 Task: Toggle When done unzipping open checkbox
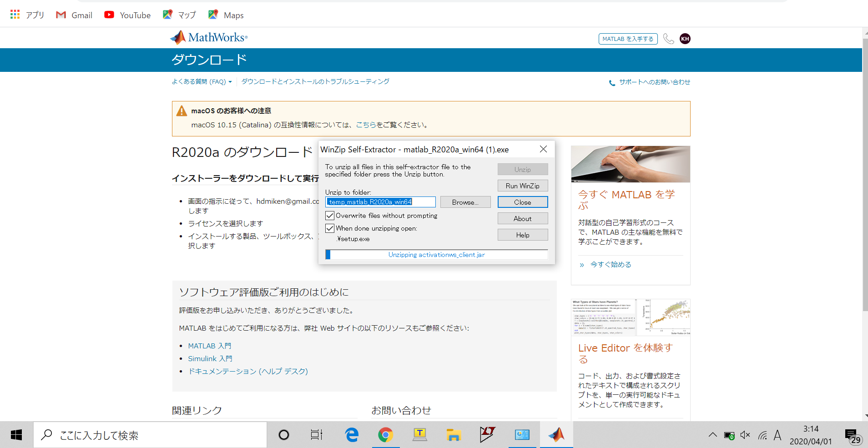(330, 228)
